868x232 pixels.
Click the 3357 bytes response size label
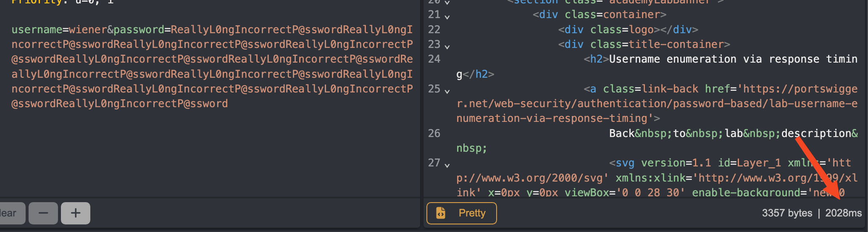[x=787, y=213]
